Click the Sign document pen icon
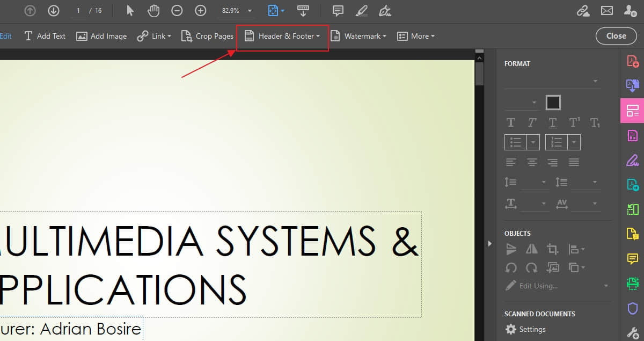 (384, 10)
